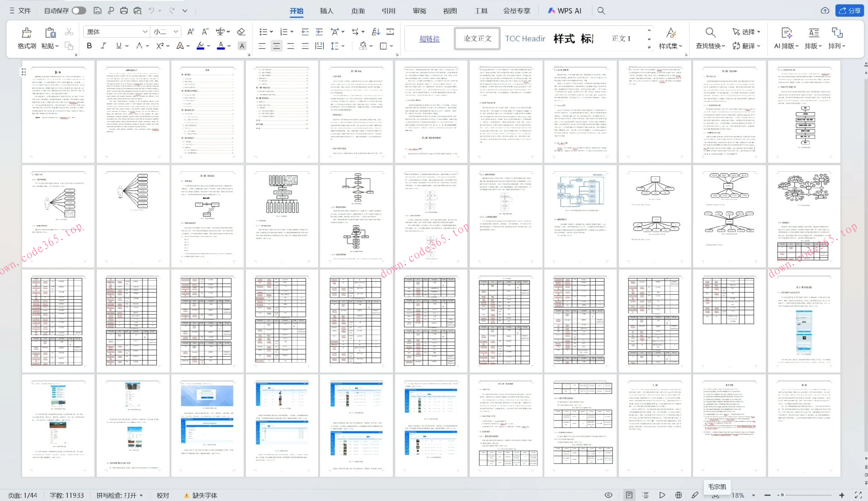Open the Review (审阅) tab
The width and height of the screenshot is (868, 501).
pos(419,10)
